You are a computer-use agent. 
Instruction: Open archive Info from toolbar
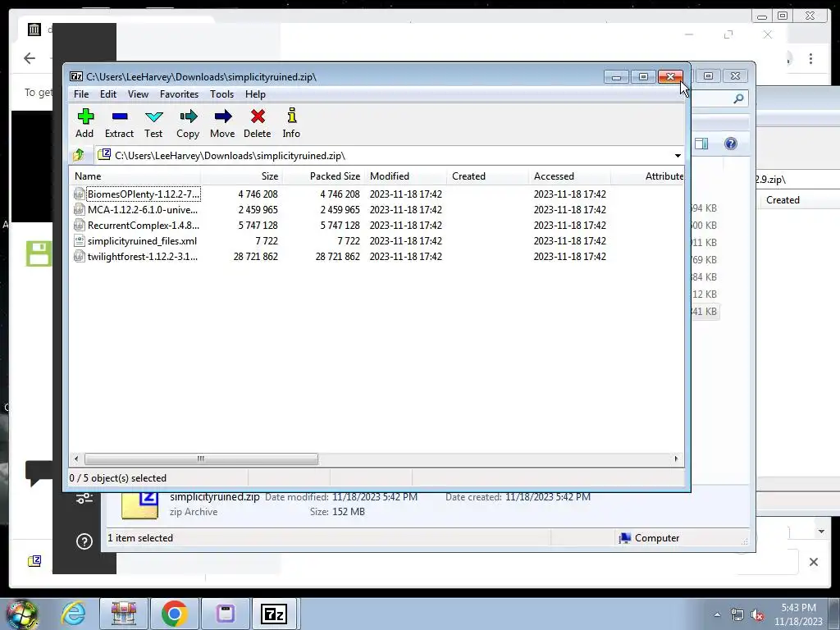pos(291,123)
